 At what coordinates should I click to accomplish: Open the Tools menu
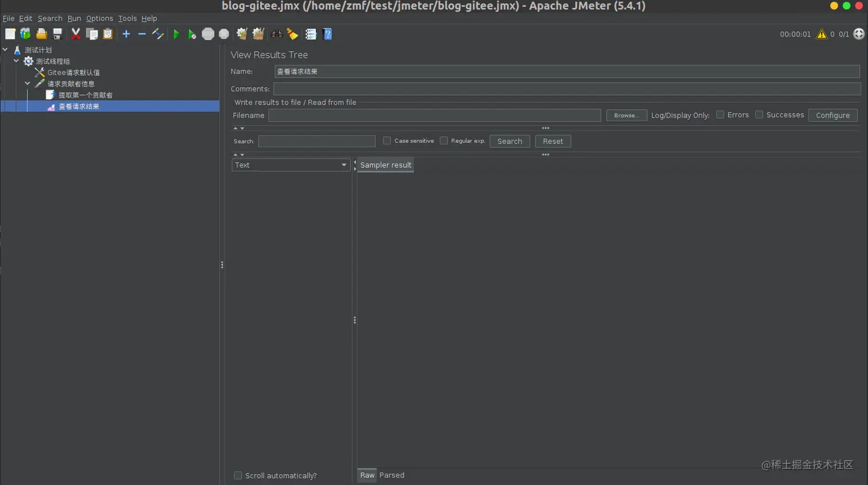[127, 18]
